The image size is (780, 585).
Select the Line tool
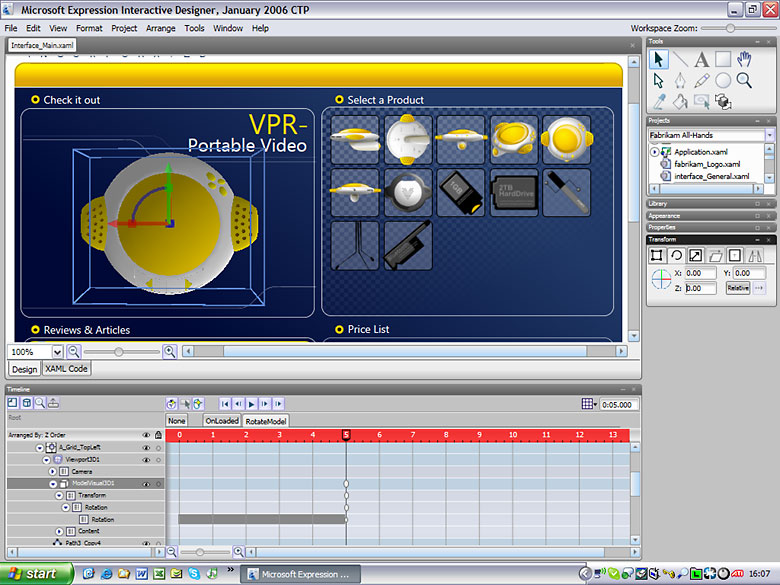coord(680,60)
